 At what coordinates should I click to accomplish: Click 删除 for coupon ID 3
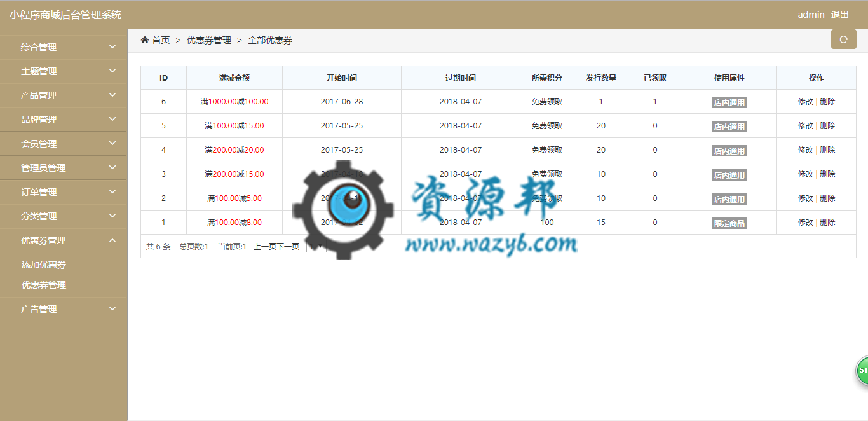(827, 174)
